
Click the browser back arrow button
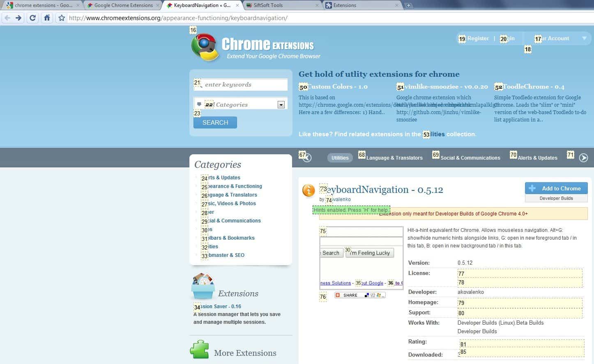pos(7,18)
